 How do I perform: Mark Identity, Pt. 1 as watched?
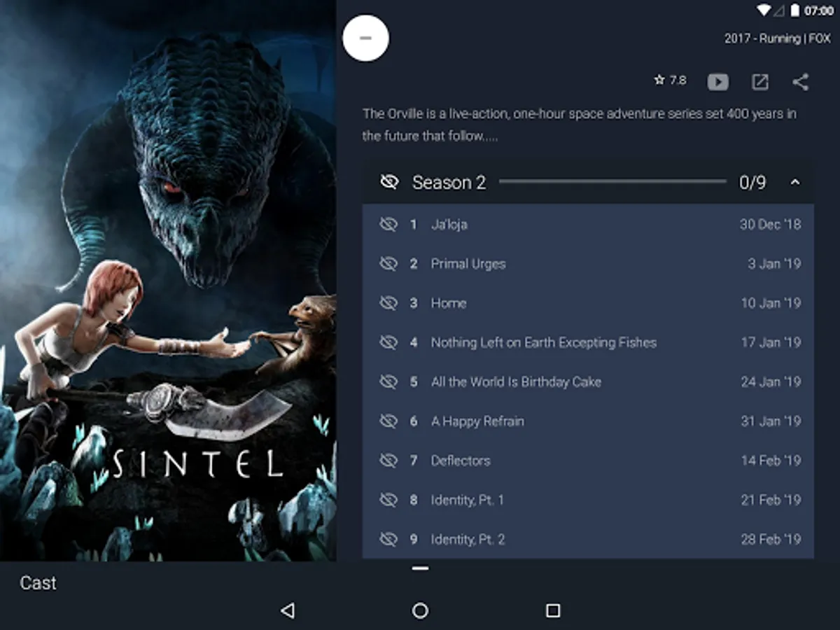(x=388, y=499)
